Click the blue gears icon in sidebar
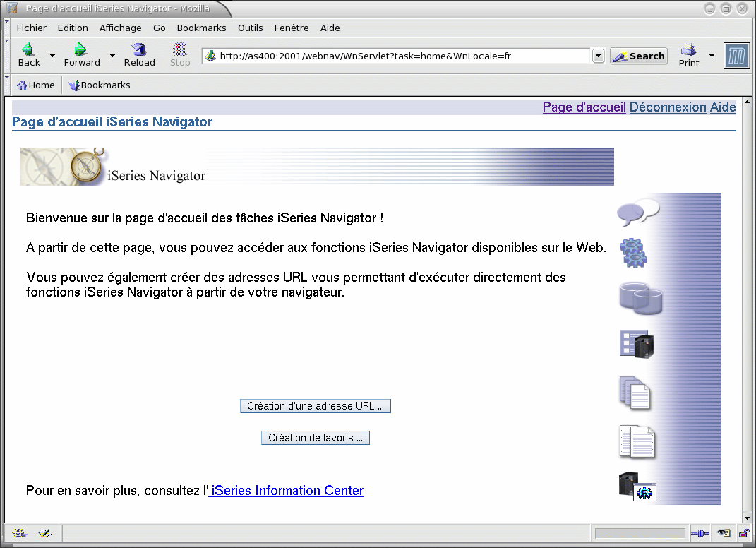This screenshot has width=756, height=548. point(633,253)
